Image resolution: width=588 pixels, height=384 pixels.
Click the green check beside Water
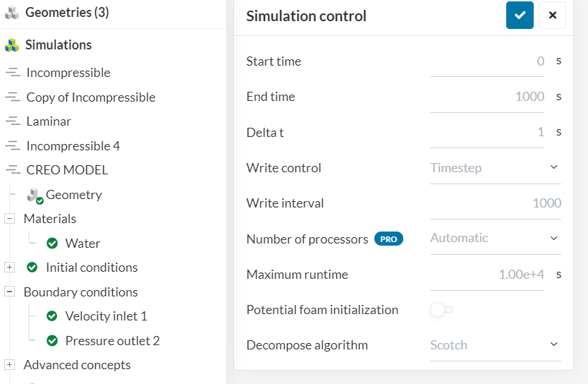click(52, 244)
